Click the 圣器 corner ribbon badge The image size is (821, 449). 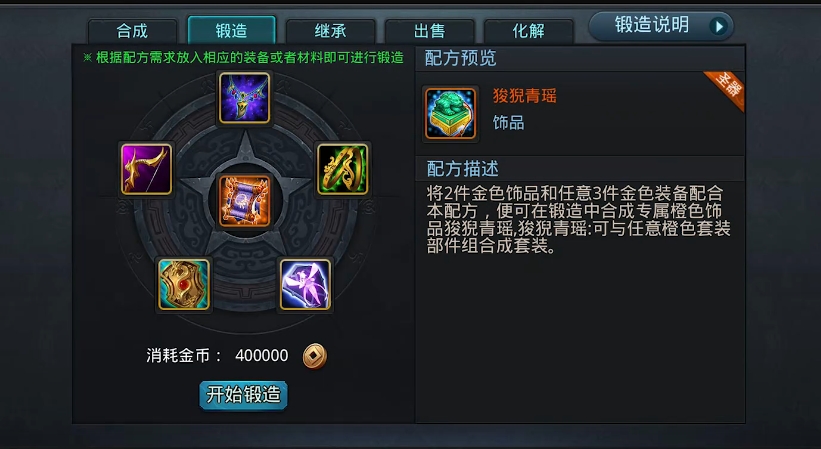coord(725,88)
